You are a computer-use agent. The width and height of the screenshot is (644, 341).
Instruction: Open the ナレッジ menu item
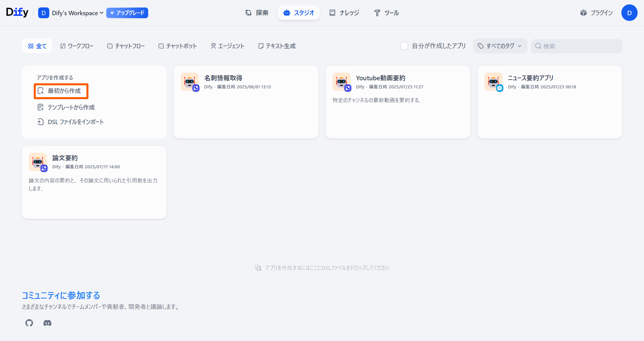click(x=344, y=13)
